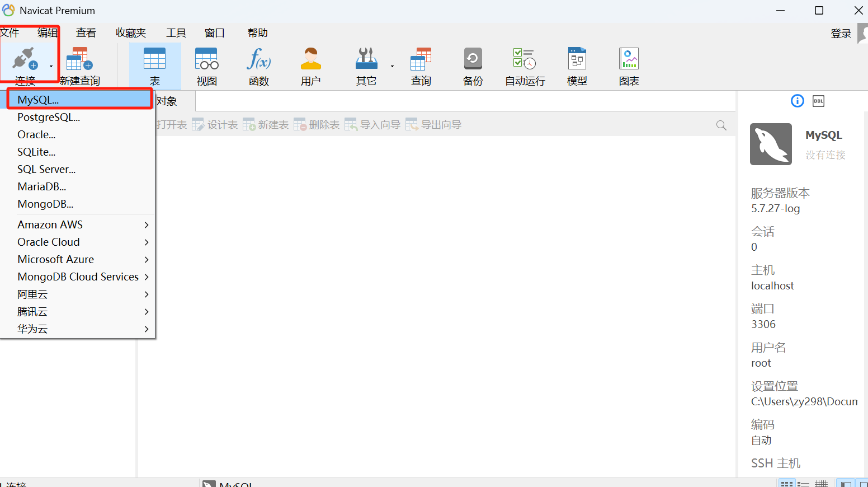Click 登录 to sign in
This screenshot has width=868, height=487.
pyautogui.click(x=841, y=34)
